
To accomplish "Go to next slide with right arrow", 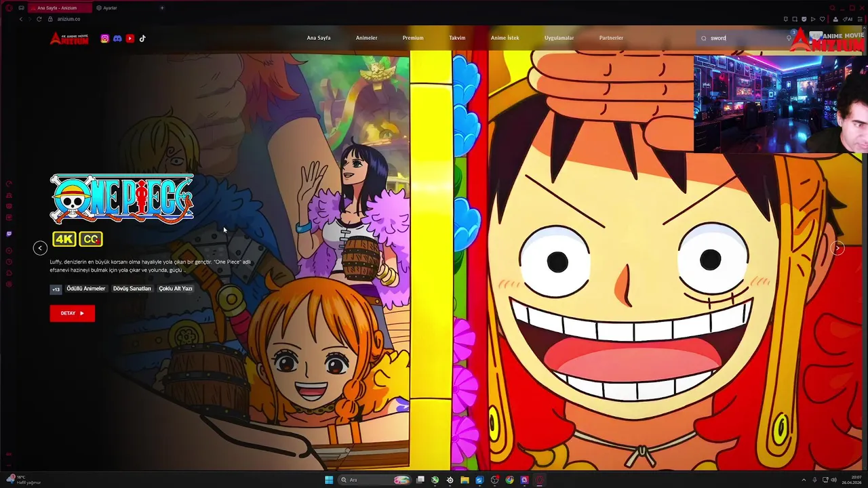I will [x=837, y=248].
